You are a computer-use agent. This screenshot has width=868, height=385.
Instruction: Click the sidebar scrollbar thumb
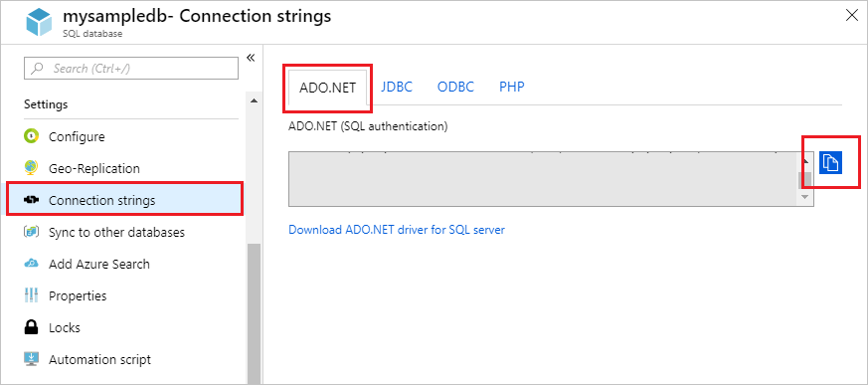click(x=254, y=313)
